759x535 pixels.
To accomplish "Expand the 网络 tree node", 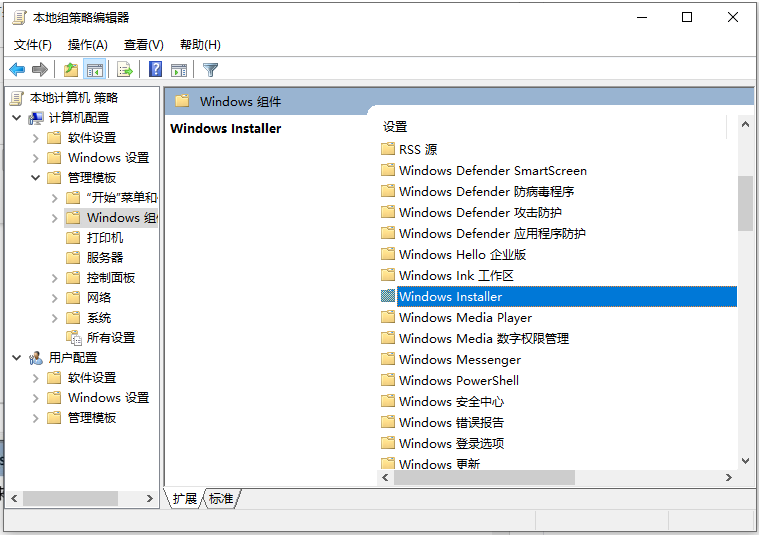I will [55, 298].
